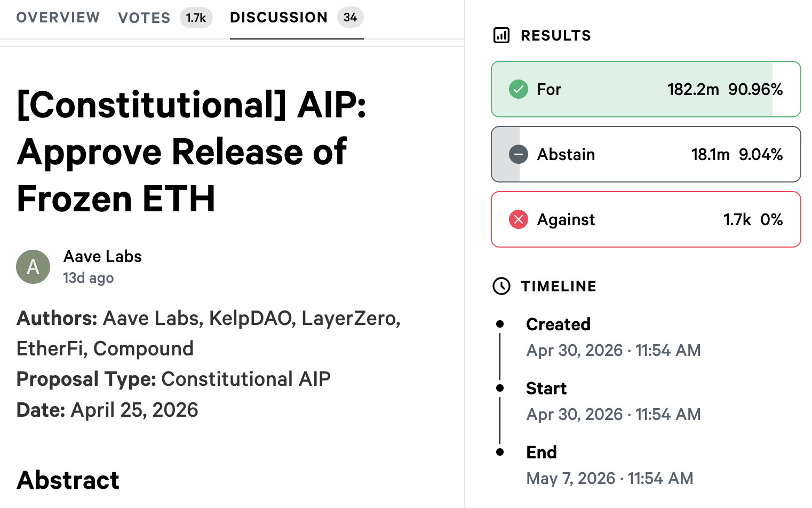Click the 13d ago timestamp
812x508 pixels.
coord(89,278)
